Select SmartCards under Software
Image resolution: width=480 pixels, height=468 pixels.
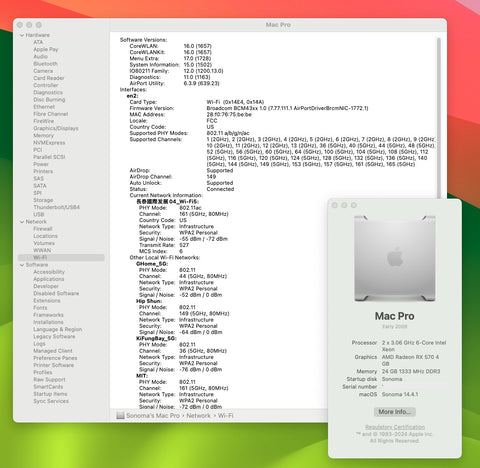(x=48, y=387)
